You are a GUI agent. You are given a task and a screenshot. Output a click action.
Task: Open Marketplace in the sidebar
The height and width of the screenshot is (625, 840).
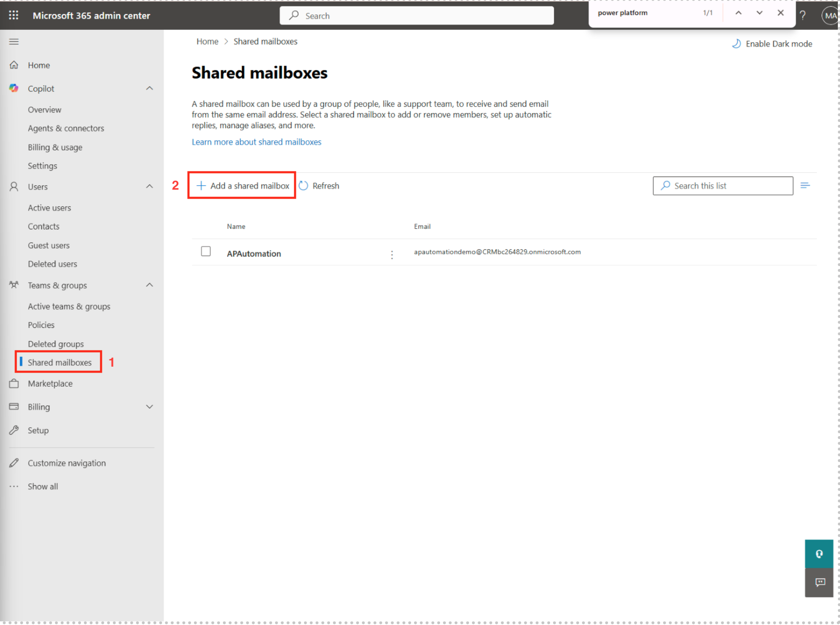[x=50, y=383]
